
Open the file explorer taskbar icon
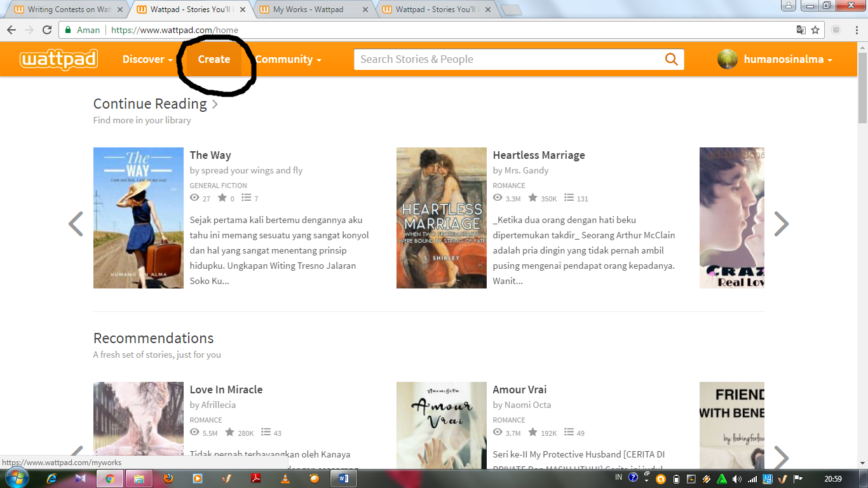pyautogui.click(x=139, y=478)
